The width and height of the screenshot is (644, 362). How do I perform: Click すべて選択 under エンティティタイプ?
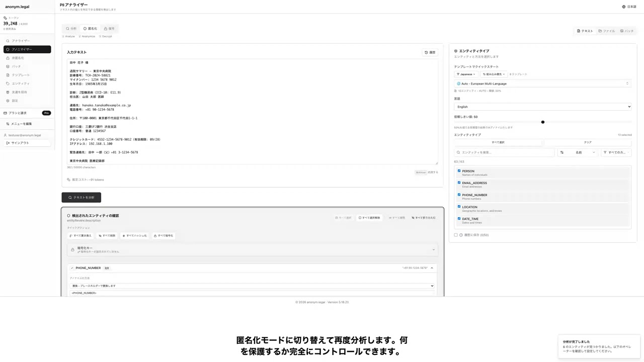(498, 142)
